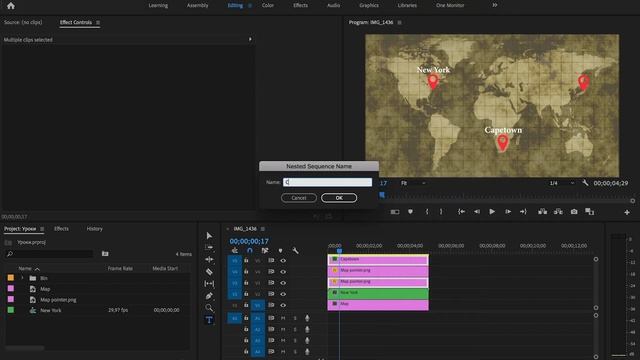Viewport: 640px width, 360px height.
Task: Open Program monitor panel menu
Action: tap(399, 22)
